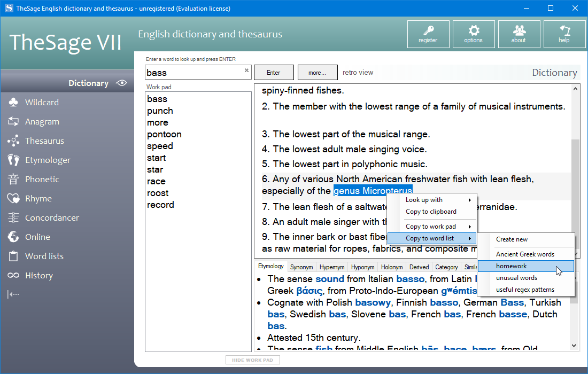The image size is (588, 374).
Task: Choose Copy to clipboard from context menu
Action: pyautogui.click(x=431, y=212)
